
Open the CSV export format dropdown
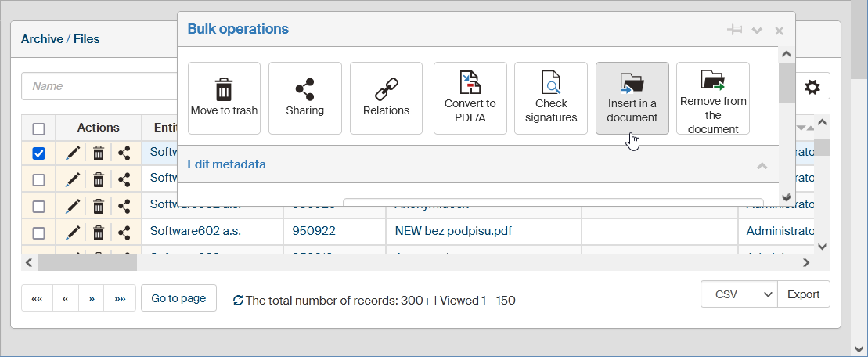point(738,294)
